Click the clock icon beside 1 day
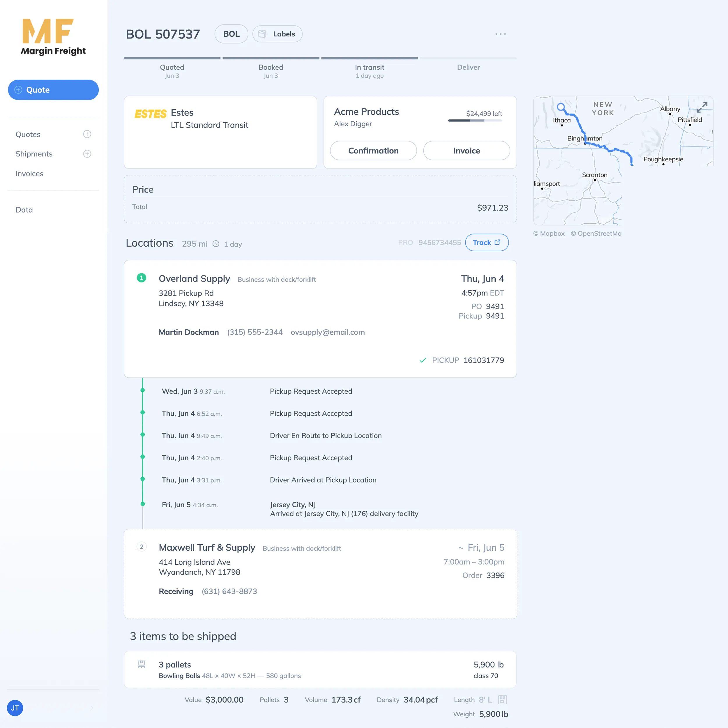The image size is (728, 728). point(216,244)
